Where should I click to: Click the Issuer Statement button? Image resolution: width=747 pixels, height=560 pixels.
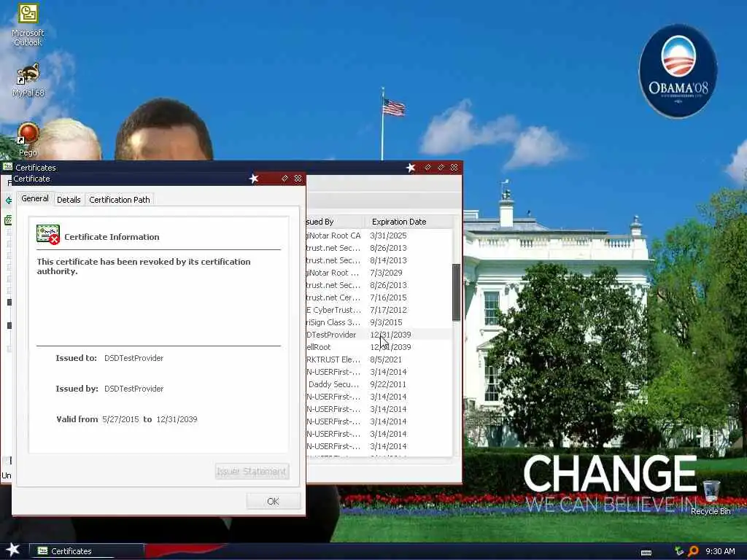click(252, 471)
